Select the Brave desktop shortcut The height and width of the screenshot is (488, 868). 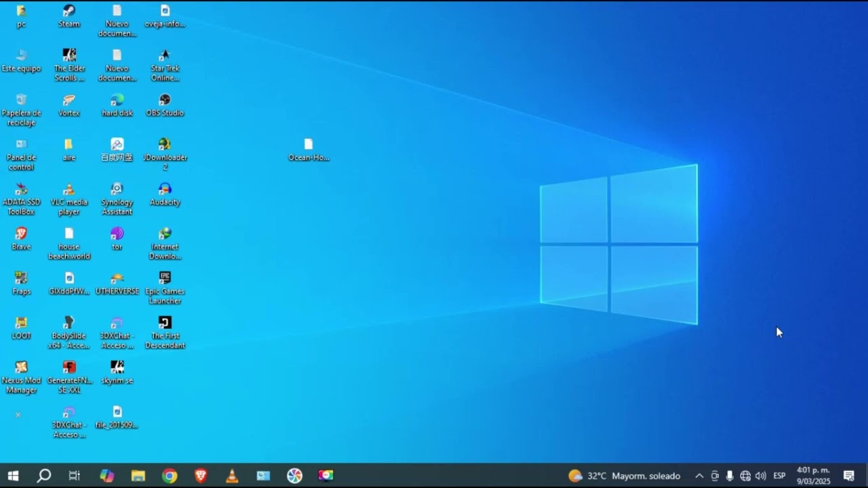[x=21, y=239]
